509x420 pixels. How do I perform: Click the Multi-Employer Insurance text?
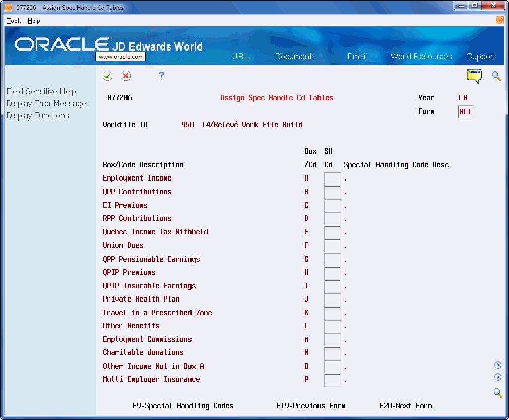point(151,379)
